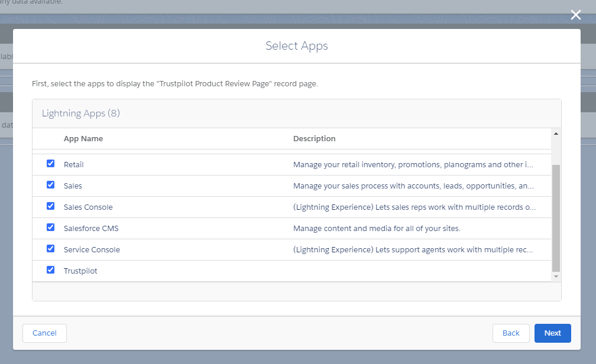Deselect the Service Console app
This screenshot has height=364, width=596.
pos(50,248)
